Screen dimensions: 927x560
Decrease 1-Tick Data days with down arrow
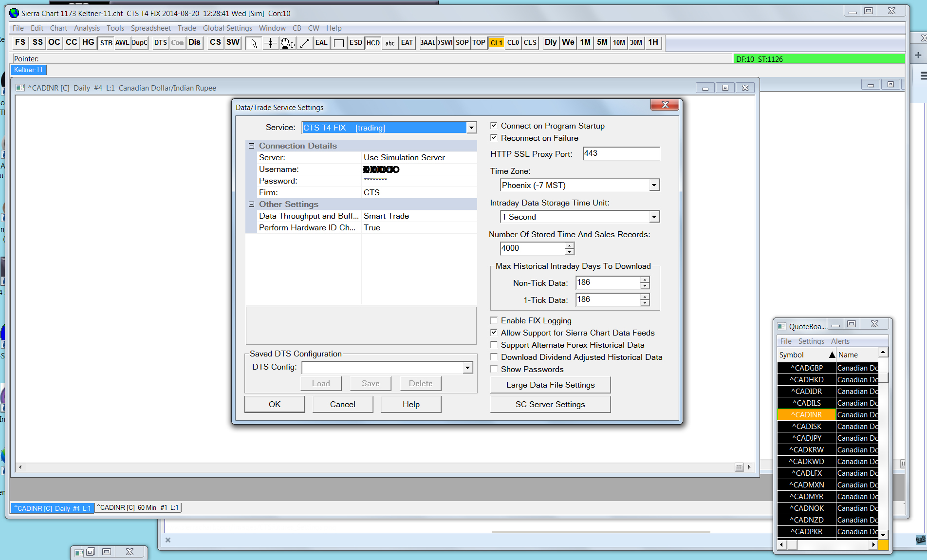click(x=645, y=303)
